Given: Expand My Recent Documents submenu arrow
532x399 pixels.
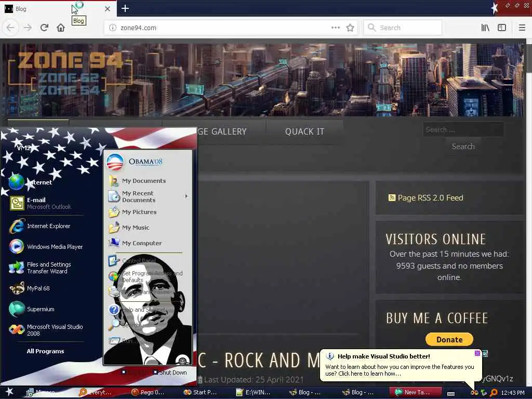Looking at the screenshot, I should [187, 196].
